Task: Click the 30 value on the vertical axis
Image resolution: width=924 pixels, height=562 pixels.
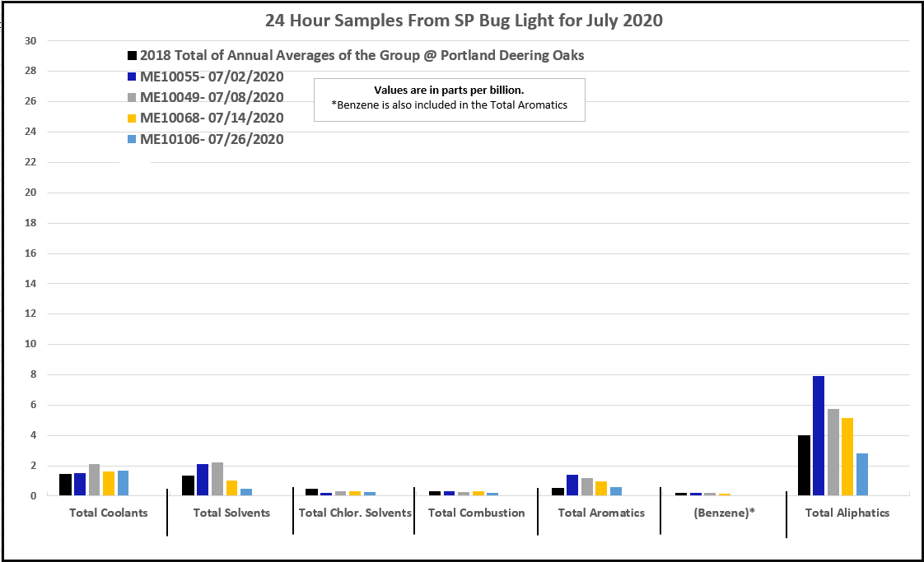Action: (x=30, y=40)
